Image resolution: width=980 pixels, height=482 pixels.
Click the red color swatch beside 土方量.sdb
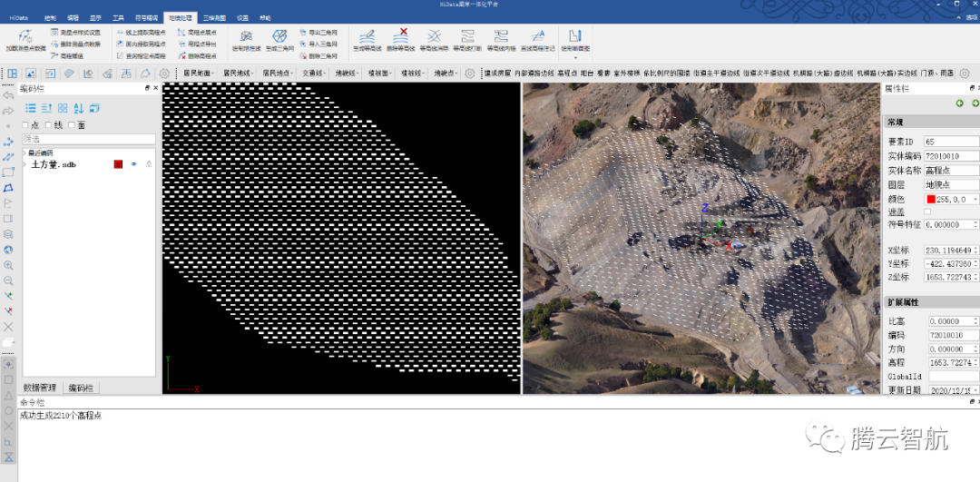118,164
